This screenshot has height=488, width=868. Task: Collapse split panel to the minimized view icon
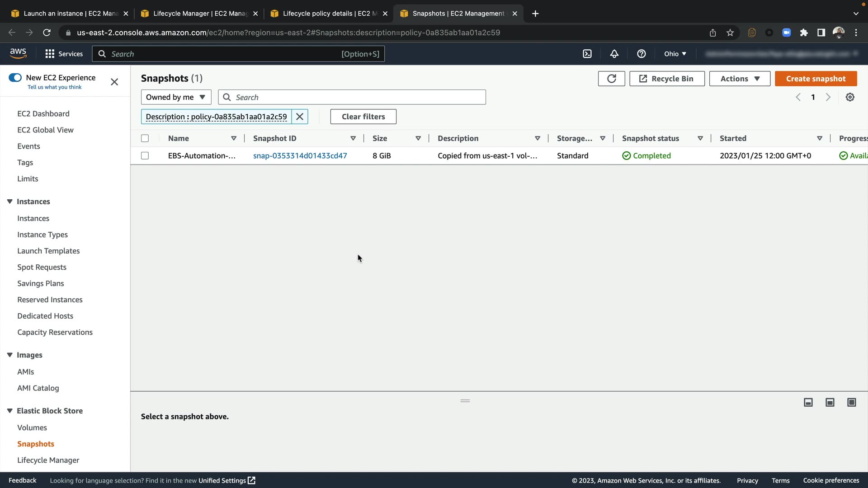point(808,402)
